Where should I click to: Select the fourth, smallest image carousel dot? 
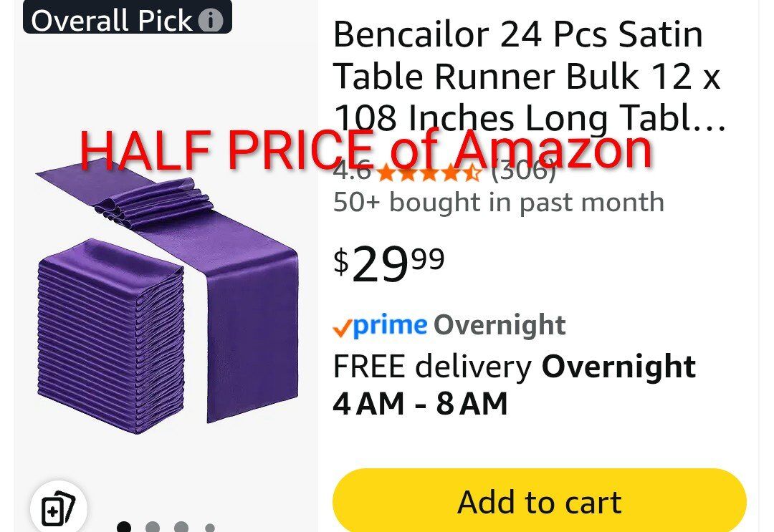point(209,528)
